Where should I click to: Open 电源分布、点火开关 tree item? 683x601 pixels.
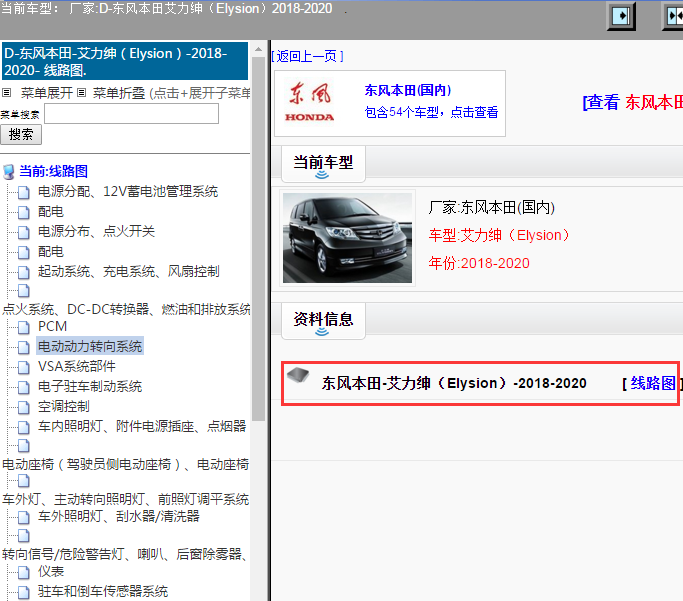pos(96,231)
